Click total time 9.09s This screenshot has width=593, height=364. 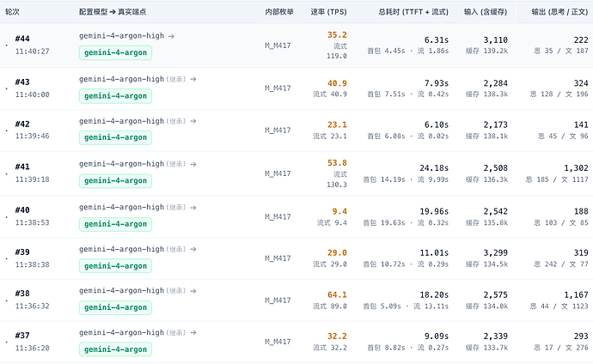pyautogui.click(x=437, y=337)
